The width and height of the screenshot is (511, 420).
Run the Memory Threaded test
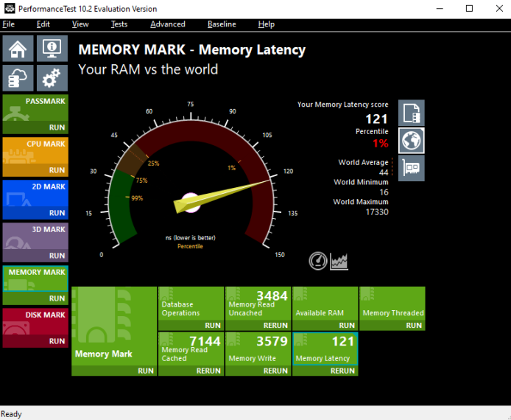[x=392, y=326]
